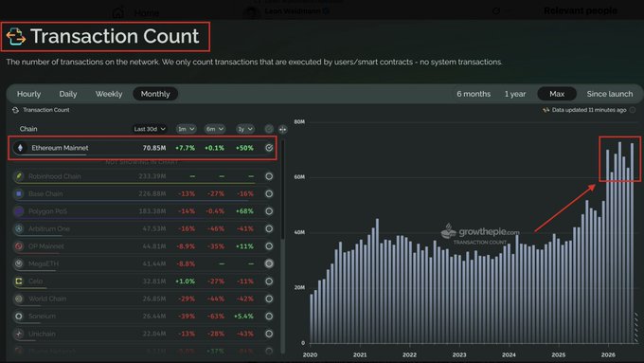Click the Ethereum Mainnet row name
The image size is (644, 363).
(x=60, y=148)
